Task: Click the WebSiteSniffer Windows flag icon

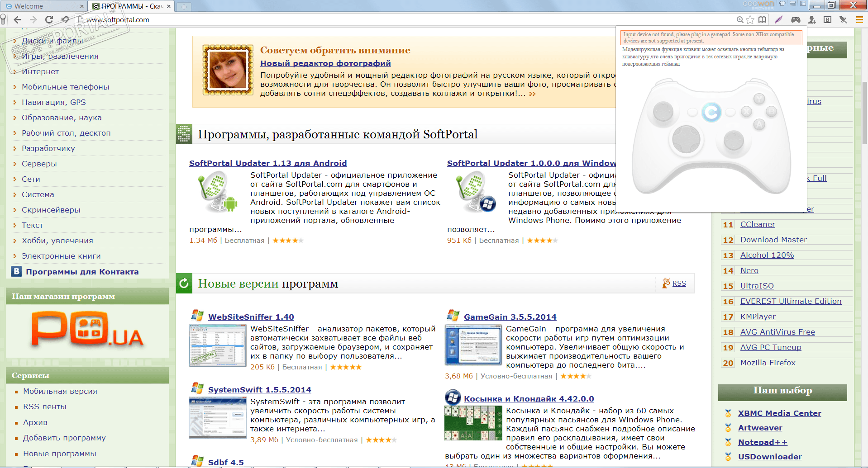Action: coord(197,315)
